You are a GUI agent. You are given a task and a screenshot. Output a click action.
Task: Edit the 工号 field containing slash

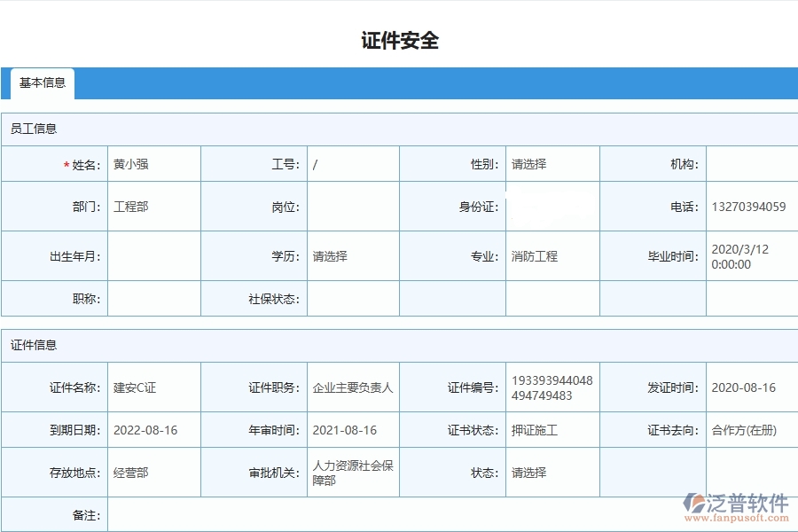pos(352,163)
